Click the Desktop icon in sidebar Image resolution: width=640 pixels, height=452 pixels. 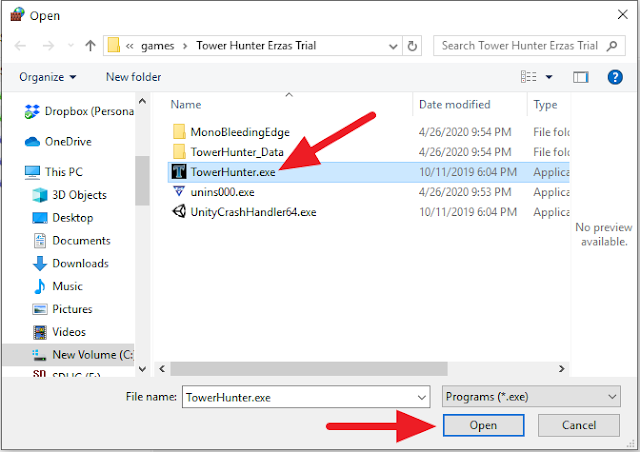[40, 218]
